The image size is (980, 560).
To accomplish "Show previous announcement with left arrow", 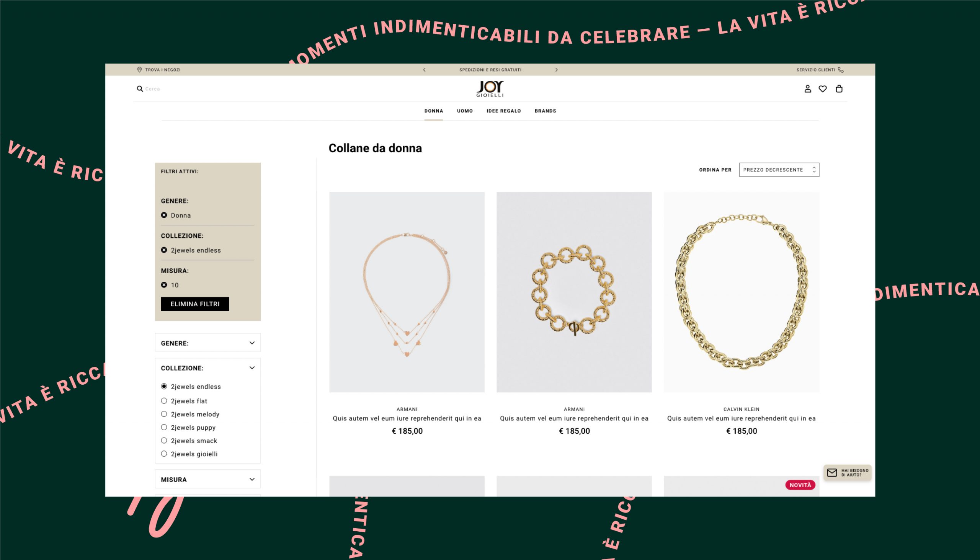I will pyautogui.click(x=424, y=70).
